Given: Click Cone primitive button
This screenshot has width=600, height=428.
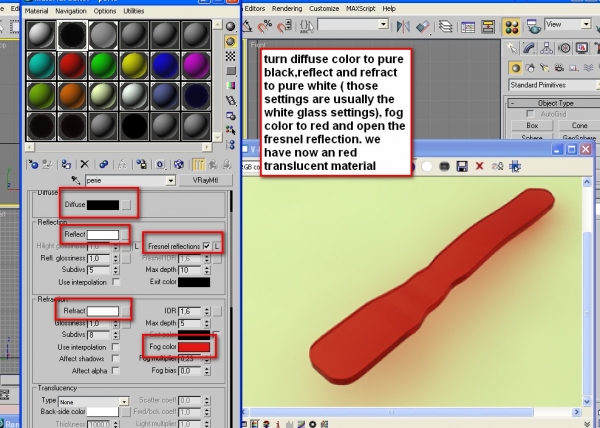Looking at the screenshot, I should [x=579, y=125].
